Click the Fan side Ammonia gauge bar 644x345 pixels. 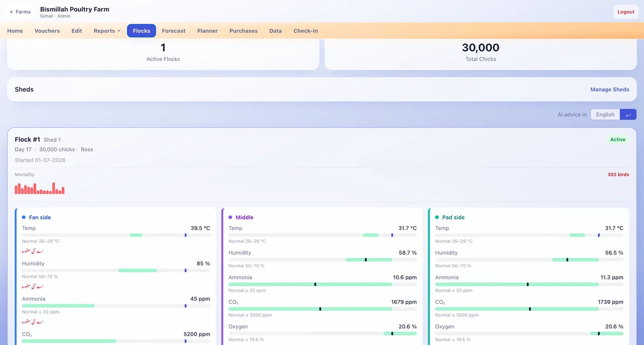coord(116,306)
